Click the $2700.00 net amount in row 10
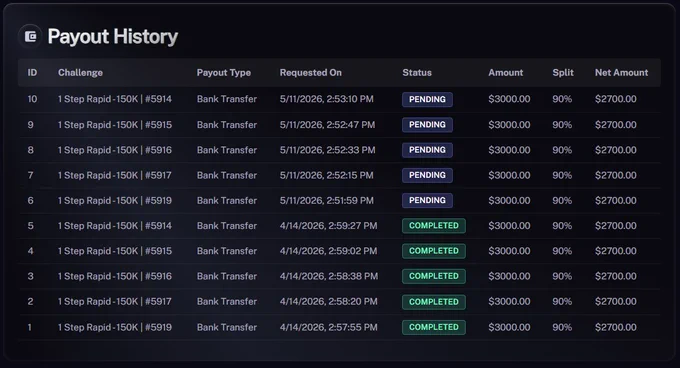 pyautogui.click(x=616, y=99)
